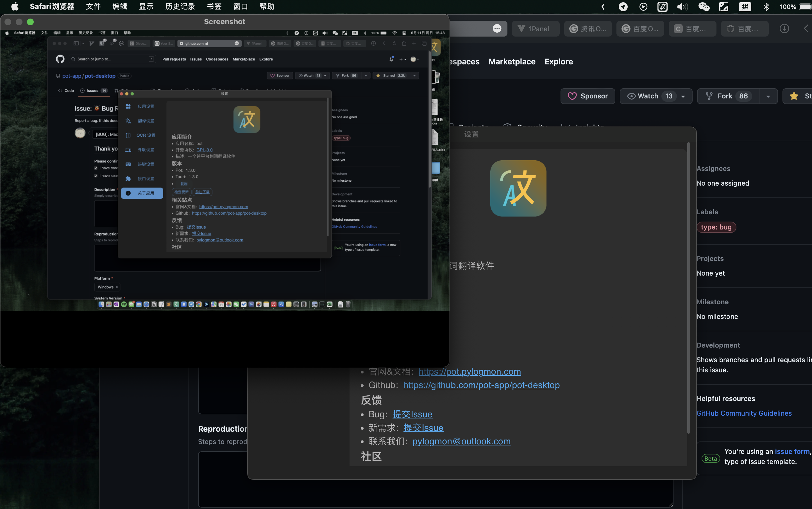
Task: Toggle the 'I have sear' checkbox in Screenshot preview
Action: pyautogui.click(x=96, y=176)
